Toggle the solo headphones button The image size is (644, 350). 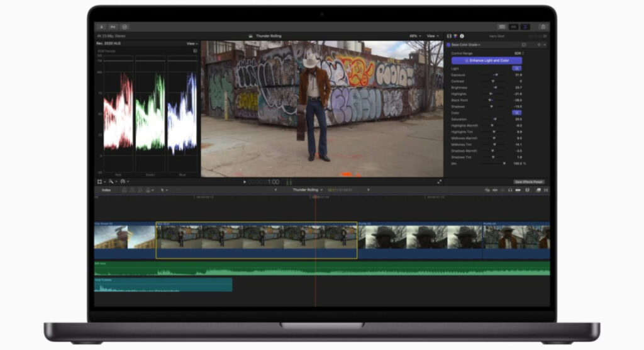(x=510, y=190)
